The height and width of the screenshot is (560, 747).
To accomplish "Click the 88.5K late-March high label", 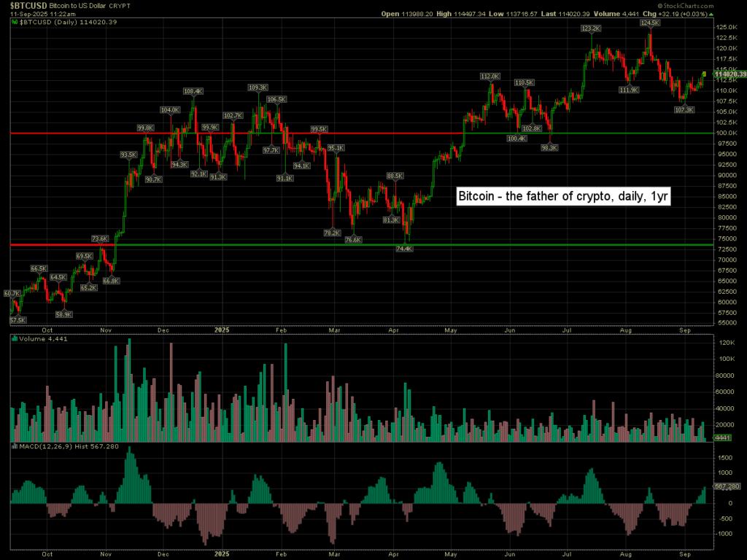I will point(395,176).
